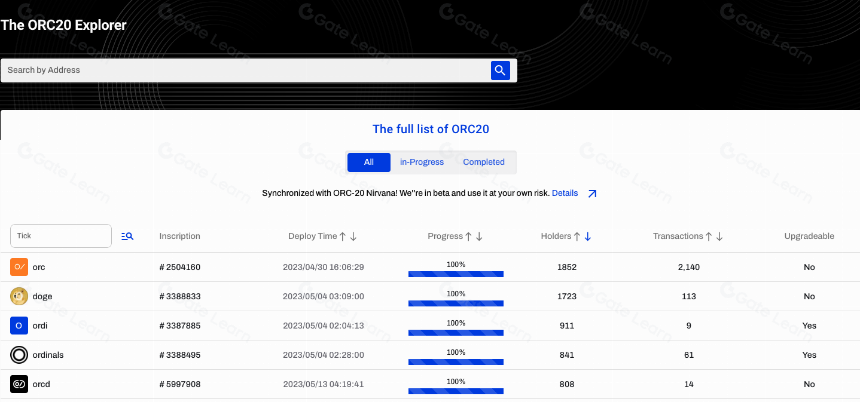Open inscription # 3388833
The width and height of the screenshot is (860, 402).
(x=180, y=296)
